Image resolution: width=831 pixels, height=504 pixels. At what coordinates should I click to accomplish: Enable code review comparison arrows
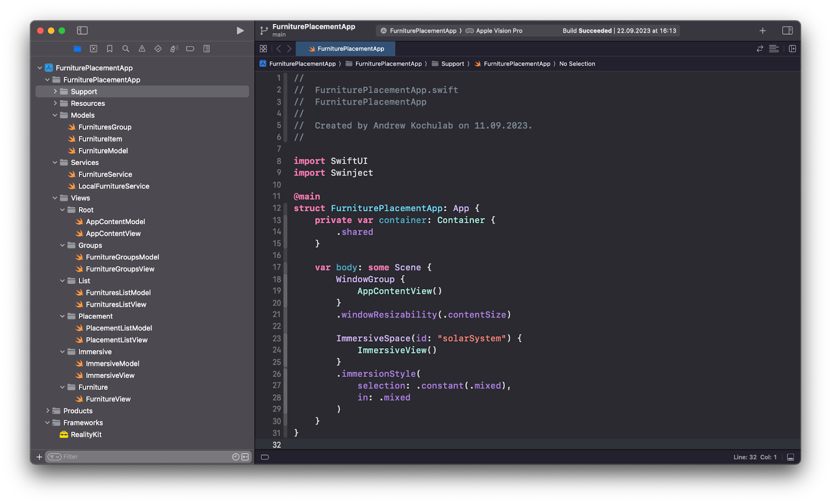point(760,49)
